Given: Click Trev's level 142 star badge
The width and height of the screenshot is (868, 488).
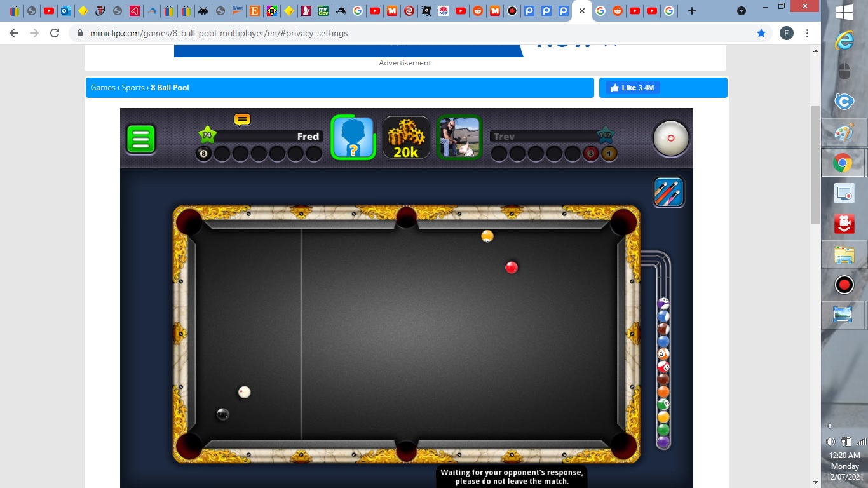Looking at the screenshot, I should 605,135.
